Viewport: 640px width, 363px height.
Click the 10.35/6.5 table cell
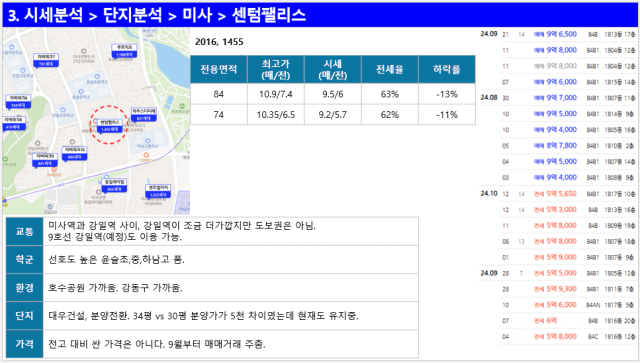[276, 114]
